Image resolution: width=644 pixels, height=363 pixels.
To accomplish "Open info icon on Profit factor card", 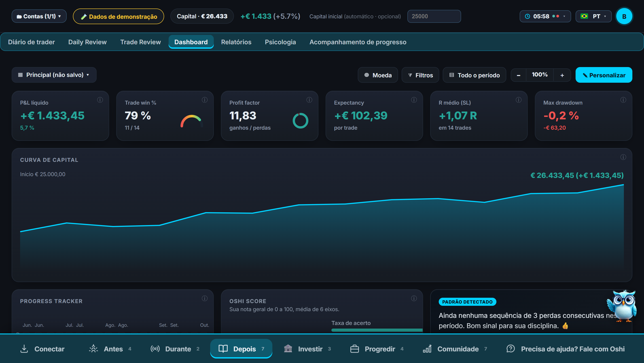I will tap(309, 100).
